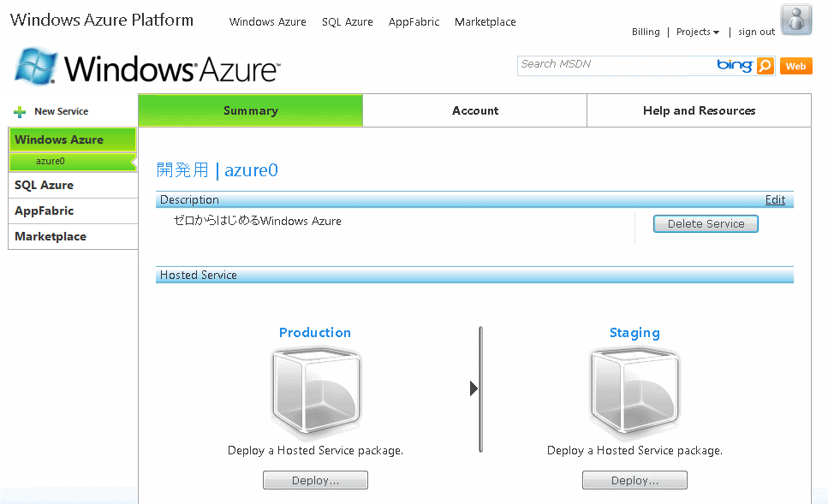Click the green plus New Service icon

click(20, 112)
